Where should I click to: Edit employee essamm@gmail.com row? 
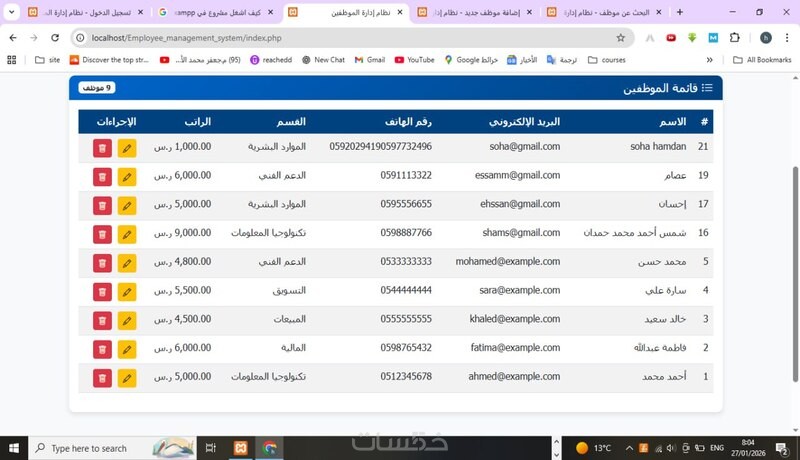click(127, 176)
